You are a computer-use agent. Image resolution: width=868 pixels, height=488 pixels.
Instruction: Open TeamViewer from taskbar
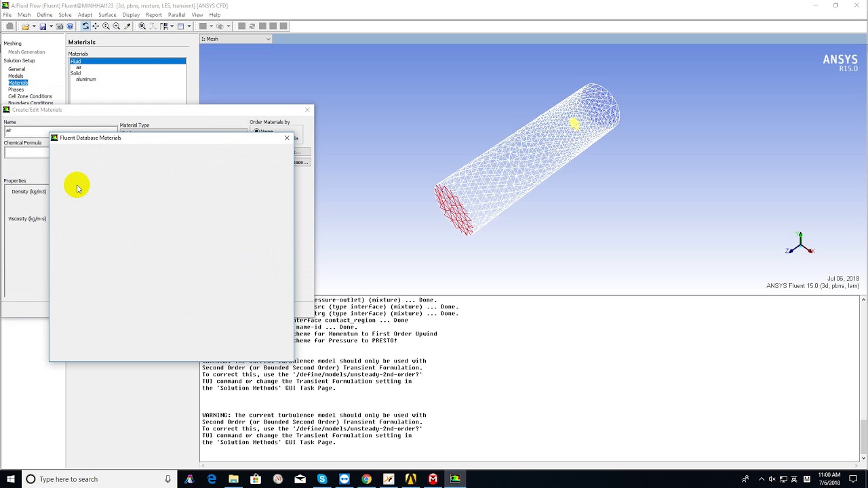[344, 479]
